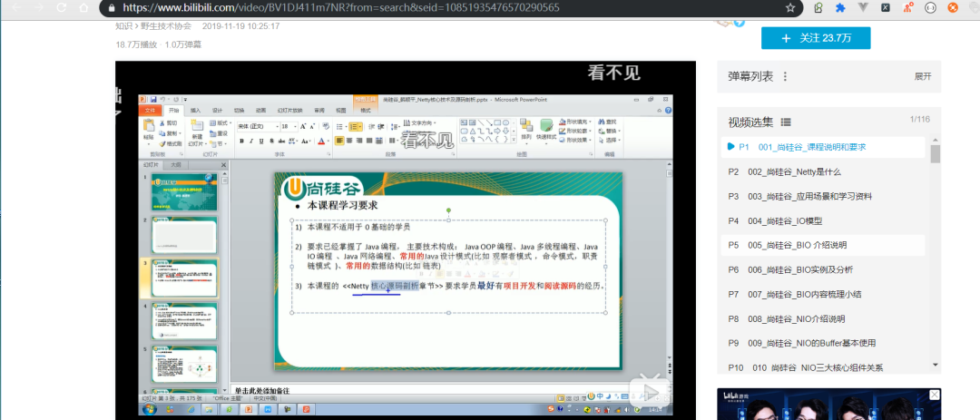980x420 pixels.
Task: Open Shape Outline (形状轮廓) dropdown
Action: pos(575,131)
